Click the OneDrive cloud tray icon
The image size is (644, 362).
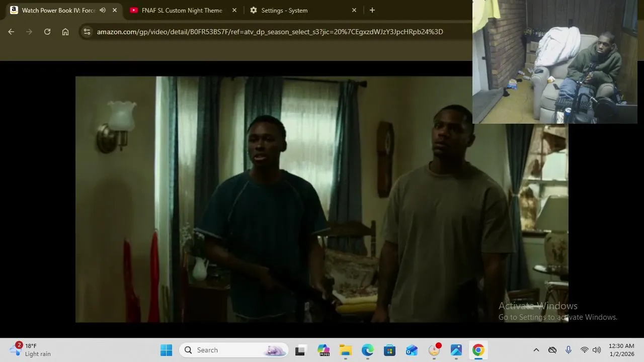click(x=552, y=350)
